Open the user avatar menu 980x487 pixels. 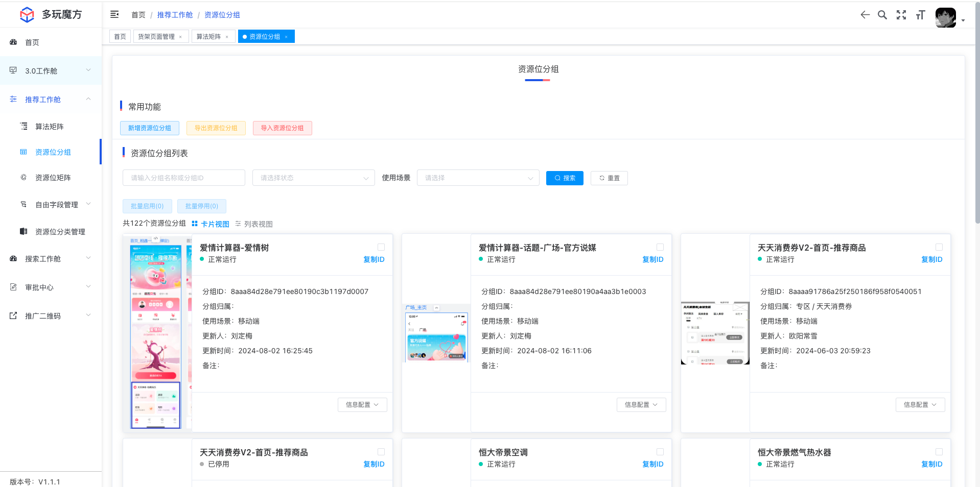click(x=946, y=18)
